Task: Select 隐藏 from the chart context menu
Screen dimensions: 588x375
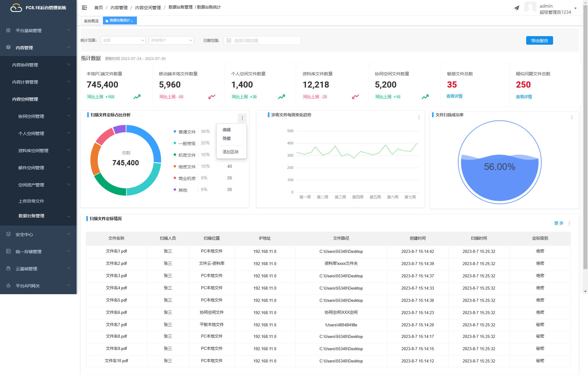Action: point(227,138)
